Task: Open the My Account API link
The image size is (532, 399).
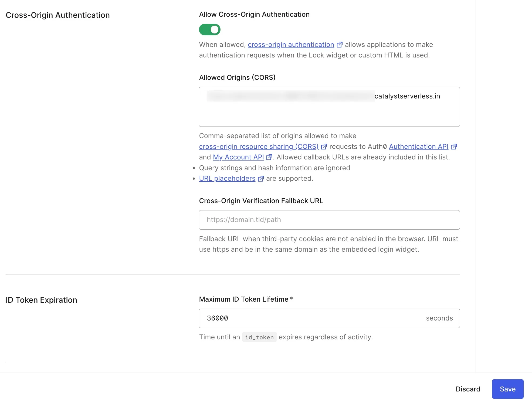Action: (x=238, y=157)
